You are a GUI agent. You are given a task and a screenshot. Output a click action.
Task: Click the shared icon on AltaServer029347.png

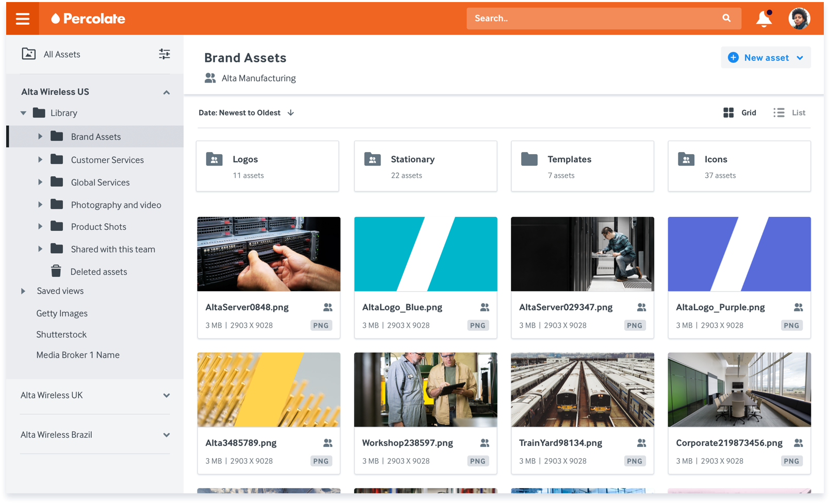point(641,307)
